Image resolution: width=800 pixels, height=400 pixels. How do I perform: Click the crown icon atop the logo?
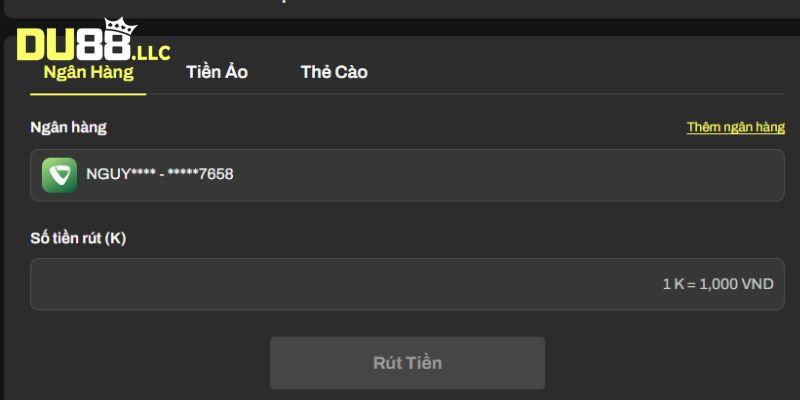120,27
